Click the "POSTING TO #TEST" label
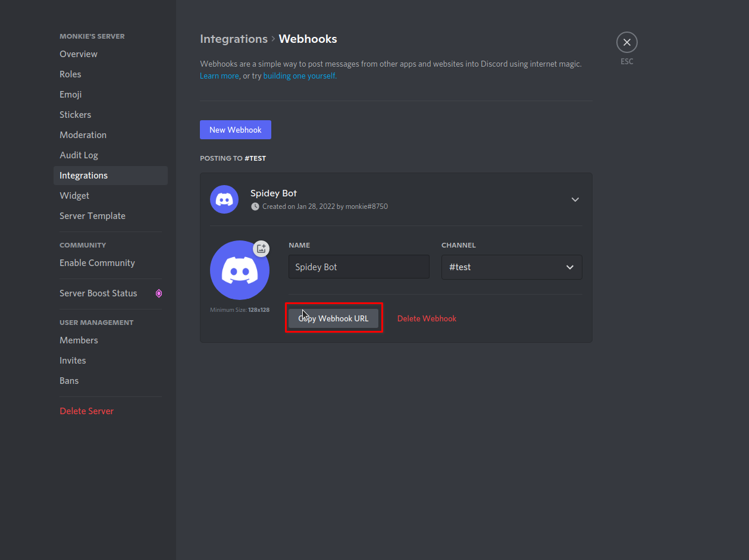This screenshot has height=560, width=749. point(233,158)
